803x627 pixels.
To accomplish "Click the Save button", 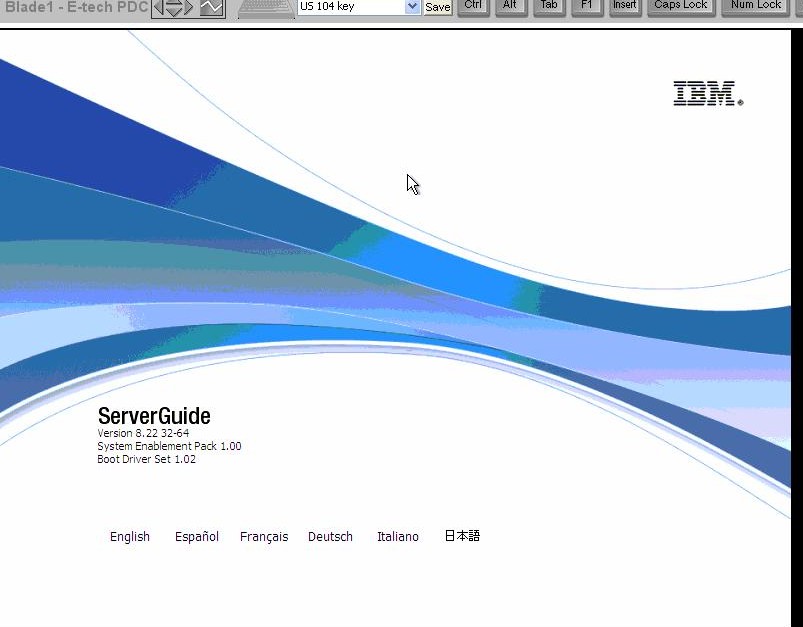I will [438, 7].
